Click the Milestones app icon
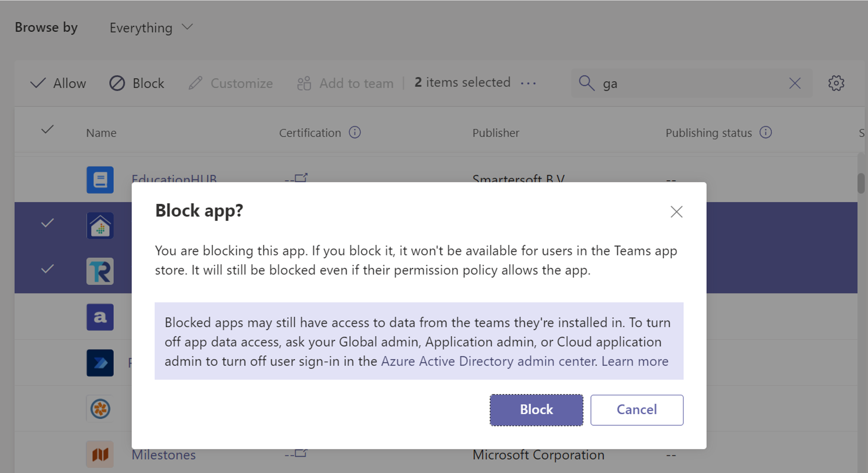868x473 pixels. tap(100, 454)
